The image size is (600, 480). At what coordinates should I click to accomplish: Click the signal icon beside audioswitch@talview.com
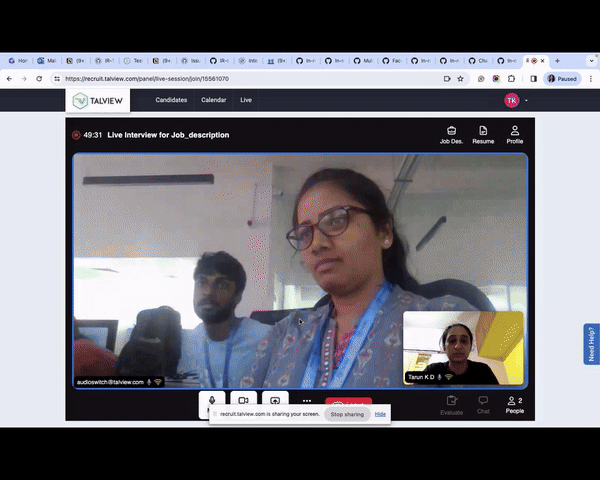pos(158,382)
